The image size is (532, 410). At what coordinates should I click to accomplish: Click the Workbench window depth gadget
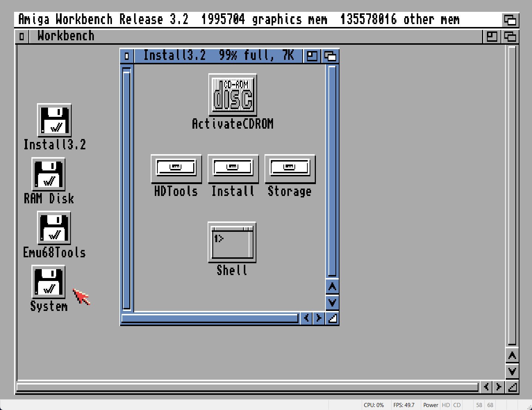point(510,37)
